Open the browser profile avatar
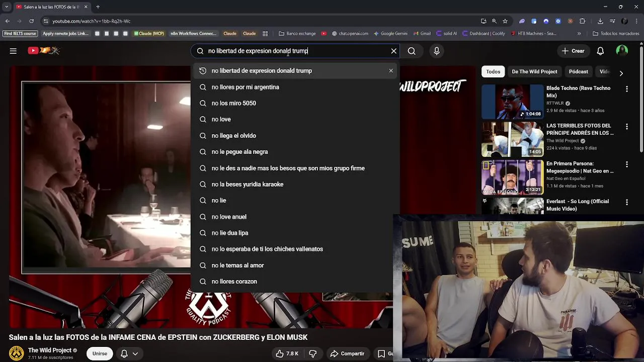The image size is (644, 362). [624, 21]
